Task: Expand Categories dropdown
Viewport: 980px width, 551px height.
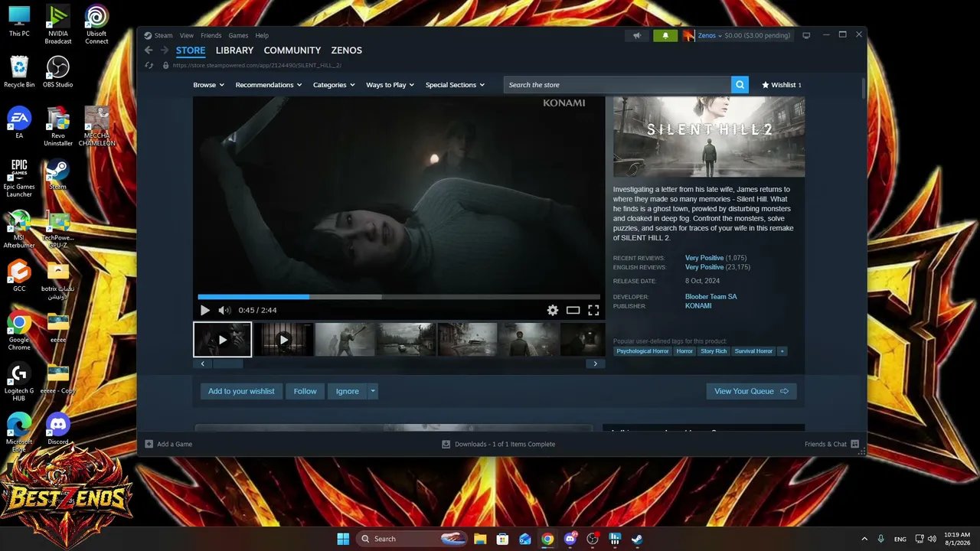Action: pyautogui.click(x=334, y=85)
